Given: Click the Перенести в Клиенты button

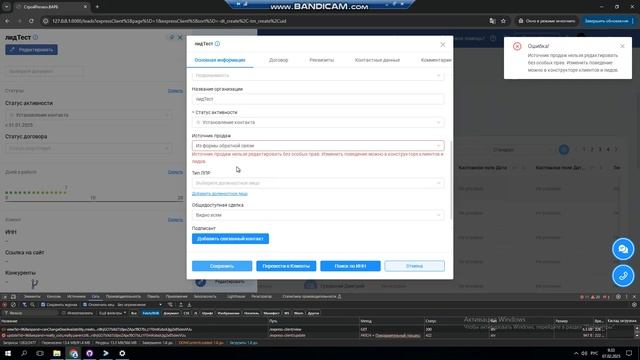Looking at the screenshot, I should point(286,266).
